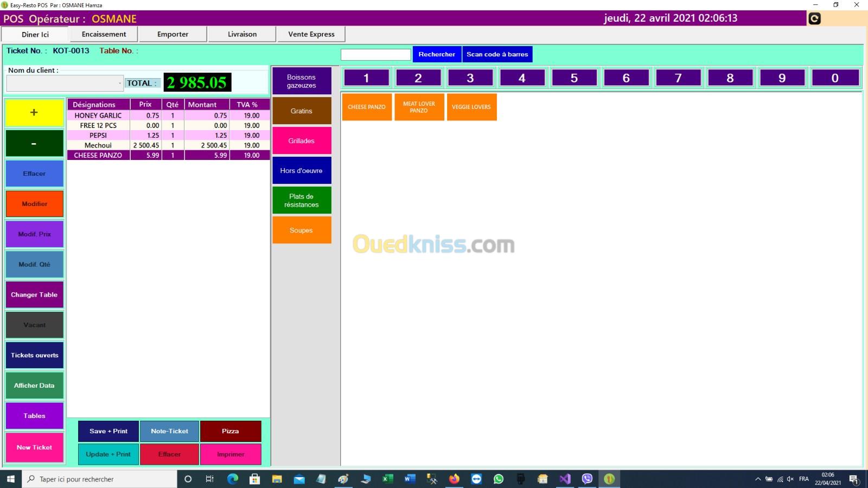Open Visual Studio from the taskbar

point(565,479)
